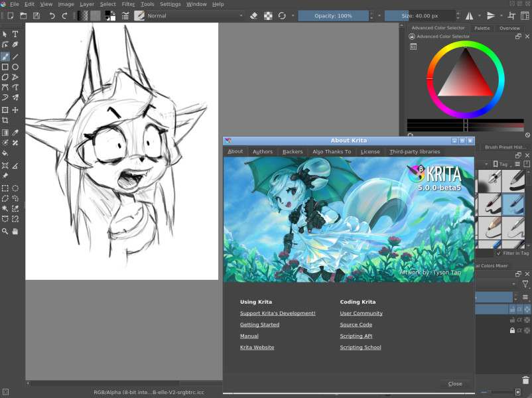Screen dimensions: 532x398
Task: Open the Layer menu
Action: [87, 4]
